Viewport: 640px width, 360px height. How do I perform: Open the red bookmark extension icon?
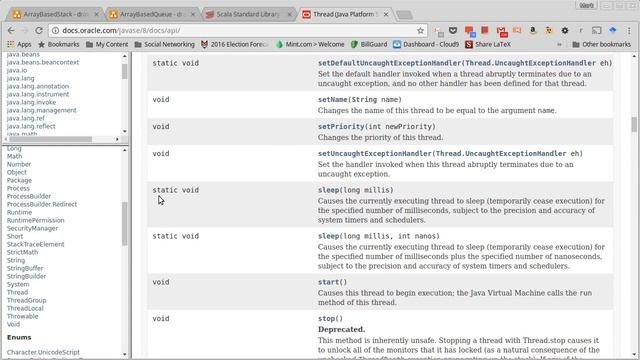485,31
